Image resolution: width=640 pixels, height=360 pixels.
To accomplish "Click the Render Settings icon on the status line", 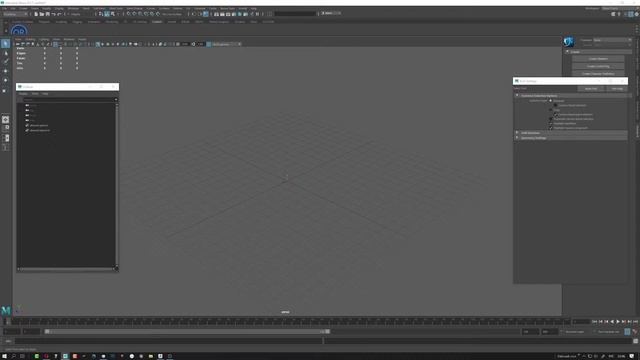I will point(234,14).
